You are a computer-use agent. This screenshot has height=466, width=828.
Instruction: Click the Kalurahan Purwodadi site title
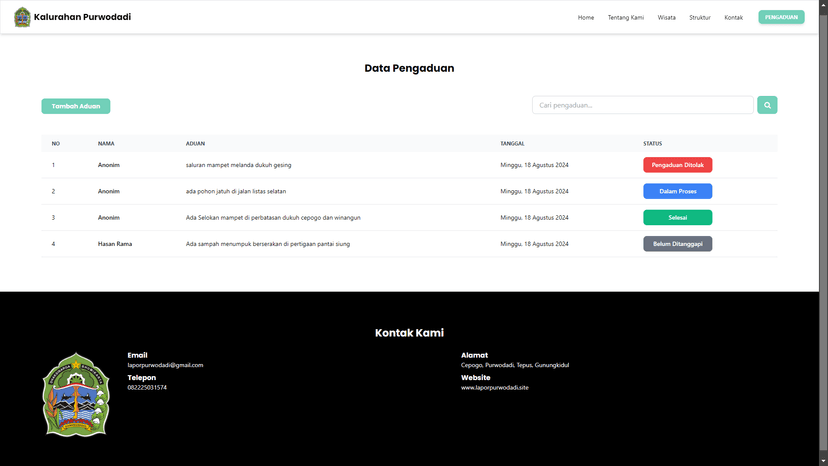click(x=82, y=17)
